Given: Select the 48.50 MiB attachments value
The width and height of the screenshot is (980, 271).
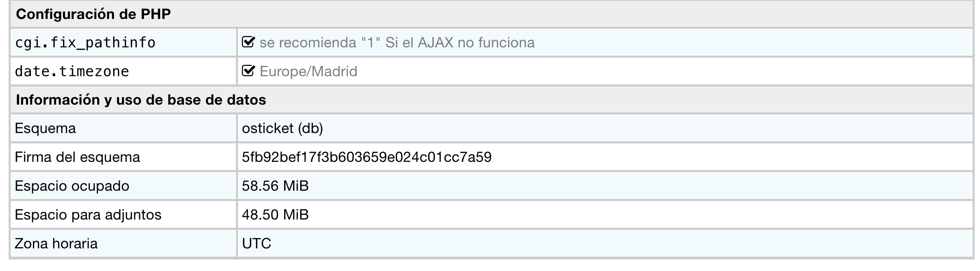Looking at the screenshot, I should click(275, 215).
